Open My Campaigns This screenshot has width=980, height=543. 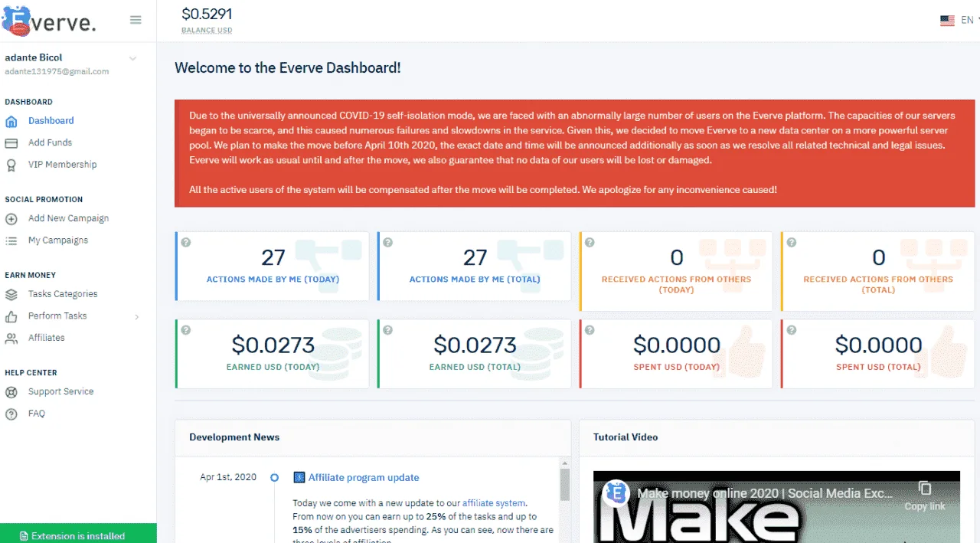pos(58,240)
